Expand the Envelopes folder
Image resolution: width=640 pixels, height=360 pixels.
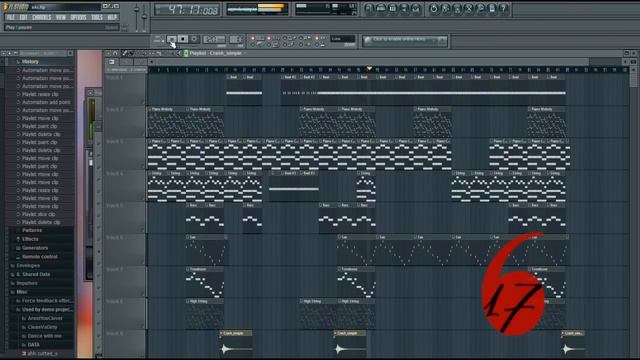click(28, 266)
